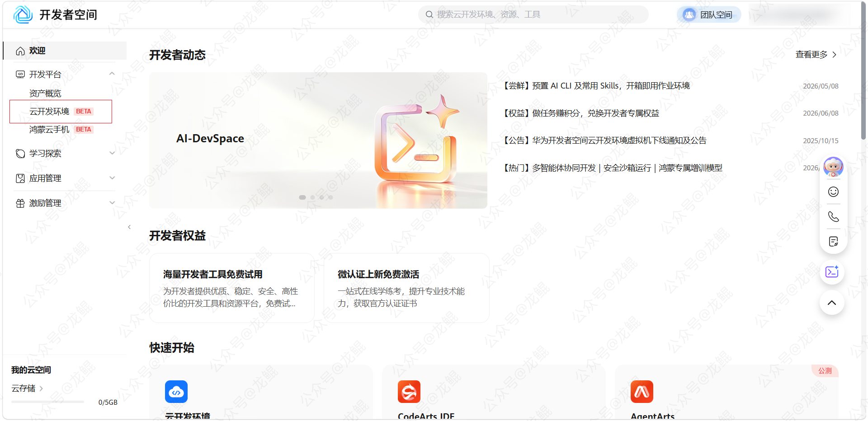Image resolution: width=868 pixels, height=421 pixels.
Task: Open 【公告】云开发环境虚拟机下线通知 news item
Action: pos(604,140)
